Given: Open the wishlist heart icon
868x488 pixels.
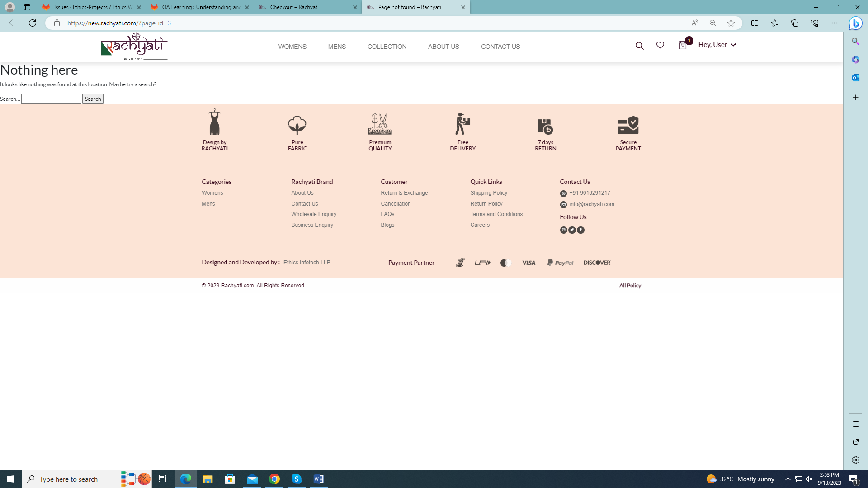Looking at the screenshot, I should point(660,45).
